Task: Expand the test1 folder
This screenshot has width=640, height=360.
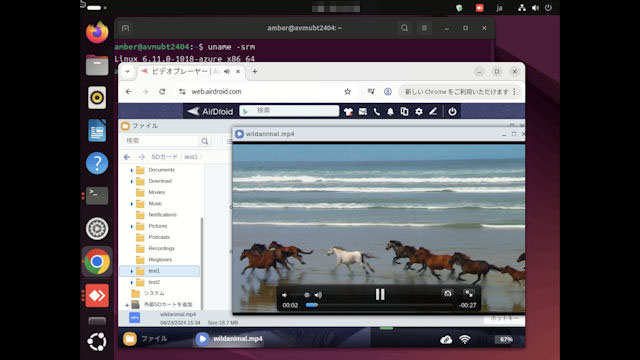Action: [x=131, y=271]
